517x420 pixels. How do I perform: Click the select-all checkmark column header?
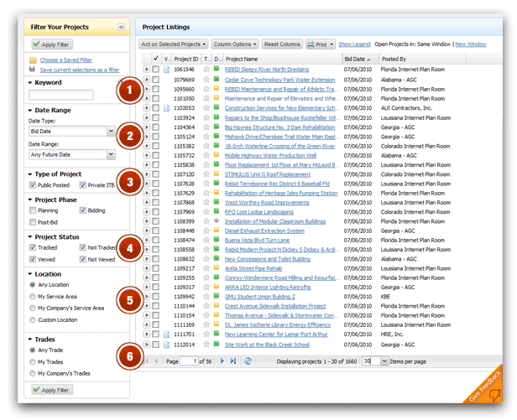156,59
